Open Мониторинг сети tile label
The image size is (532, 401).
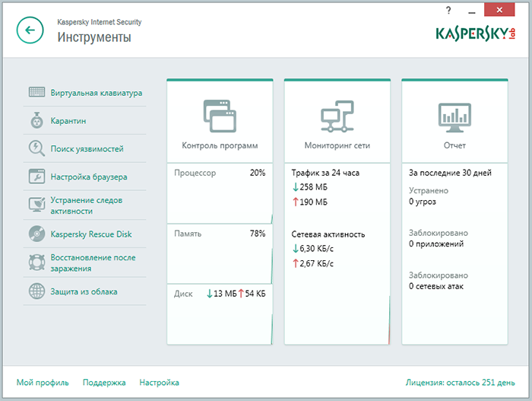click(x=337, y=145)
